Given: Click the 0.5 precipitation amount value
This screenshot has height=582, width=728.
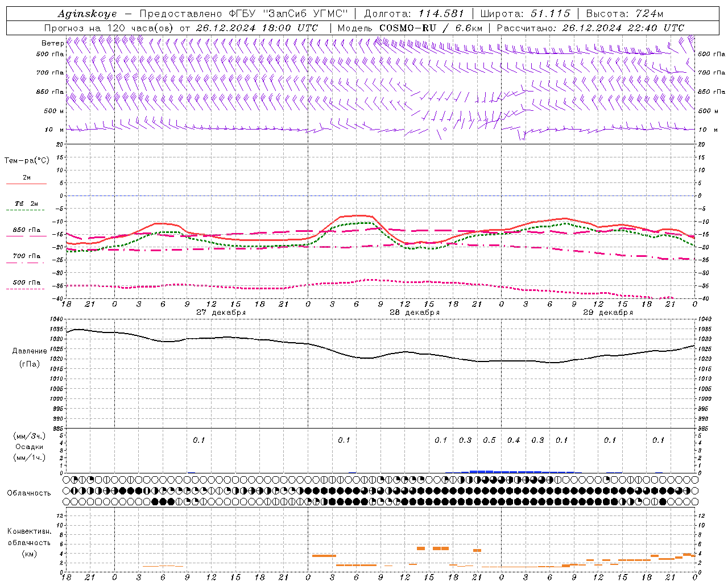Looking at the screenshot, I should 489,440.
